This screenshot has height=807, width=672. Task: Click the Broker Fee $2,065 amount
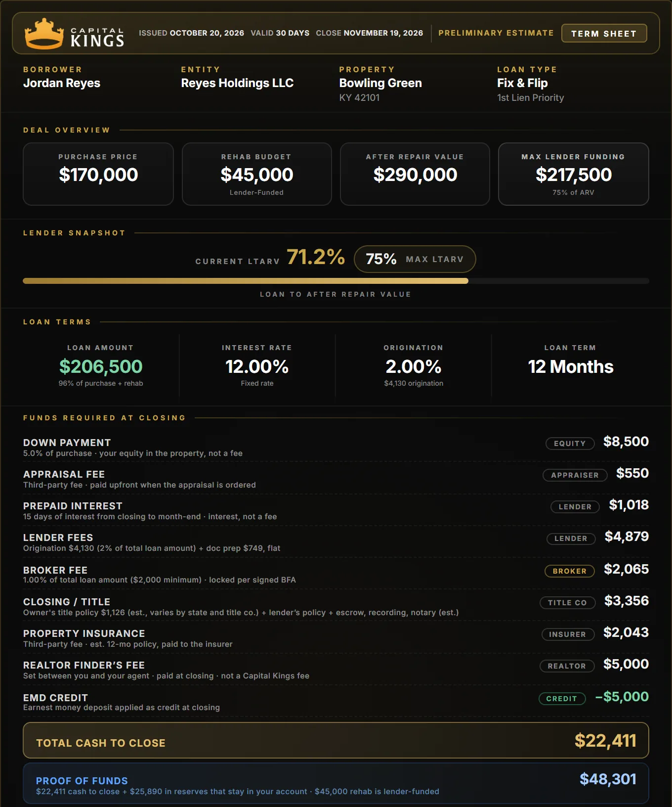(626, 569)
